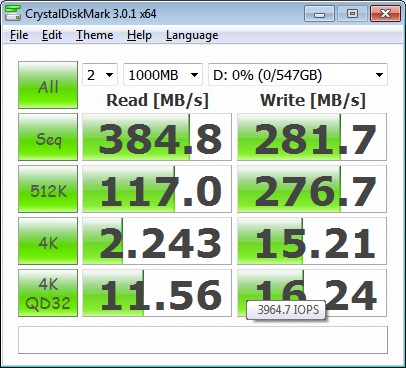Expand the drive selector D: 0% (0/547GB)
Viewport: 406px width, 368px height.
pos(298,75)
